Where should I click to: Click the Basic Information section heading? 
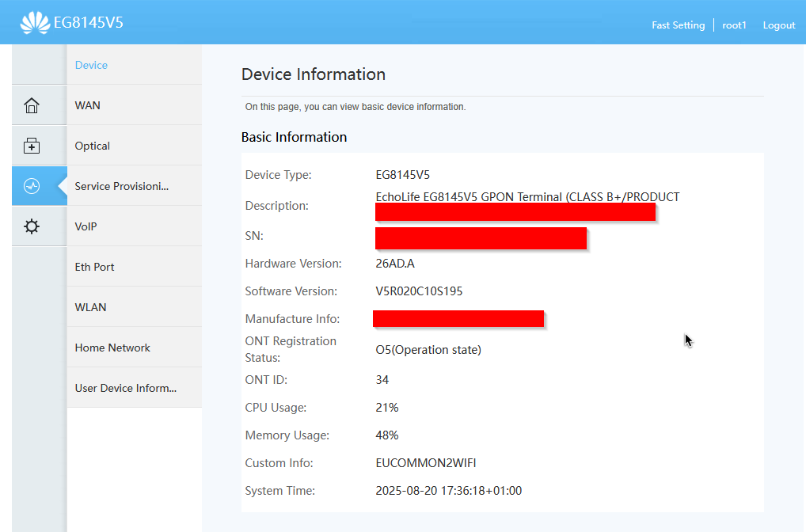[294, 137]
